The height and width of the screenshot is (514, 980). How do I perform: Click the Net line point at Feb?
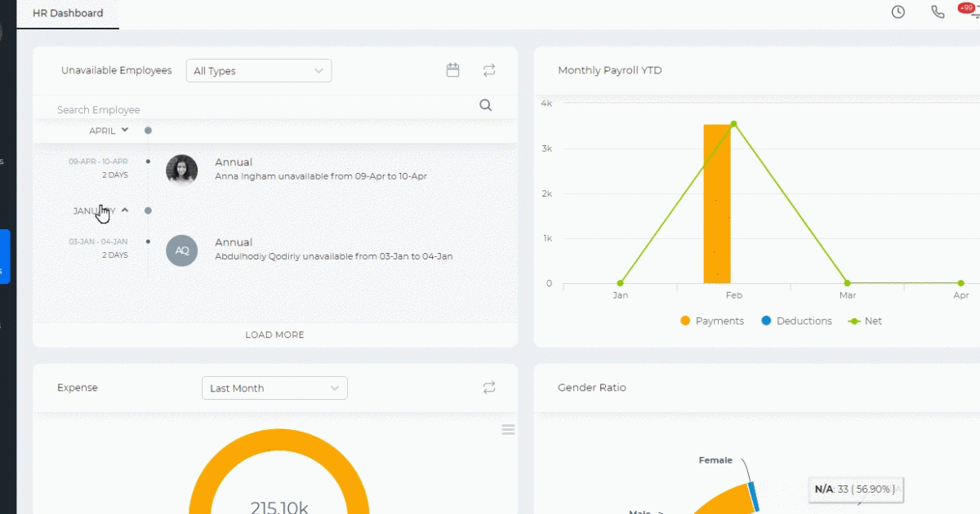tap(733, 124)
